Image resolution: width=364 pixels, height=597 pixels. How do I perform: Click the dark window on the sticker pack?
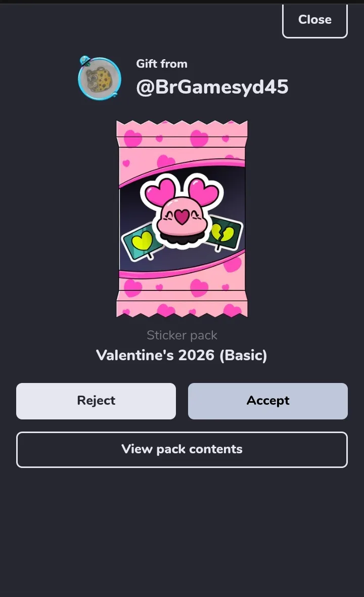click(182, 219)
